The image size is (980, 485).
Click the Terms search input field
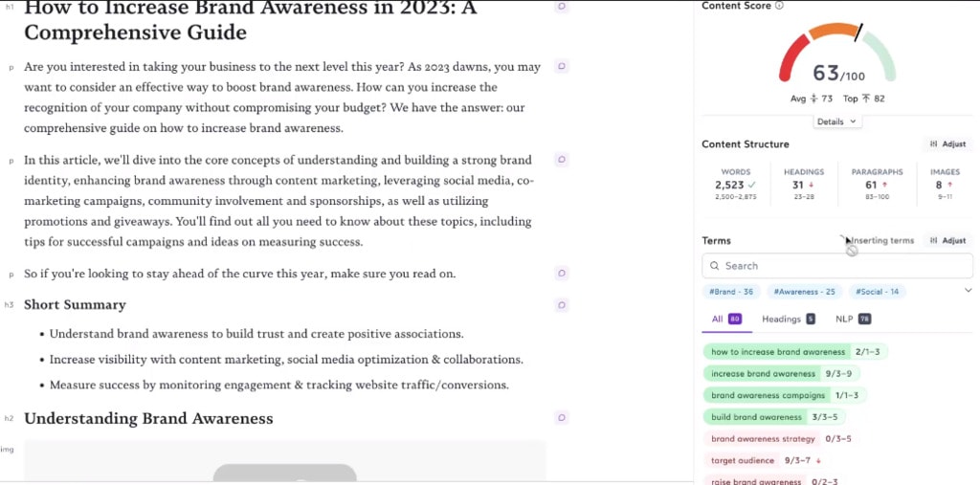[837, 266]
